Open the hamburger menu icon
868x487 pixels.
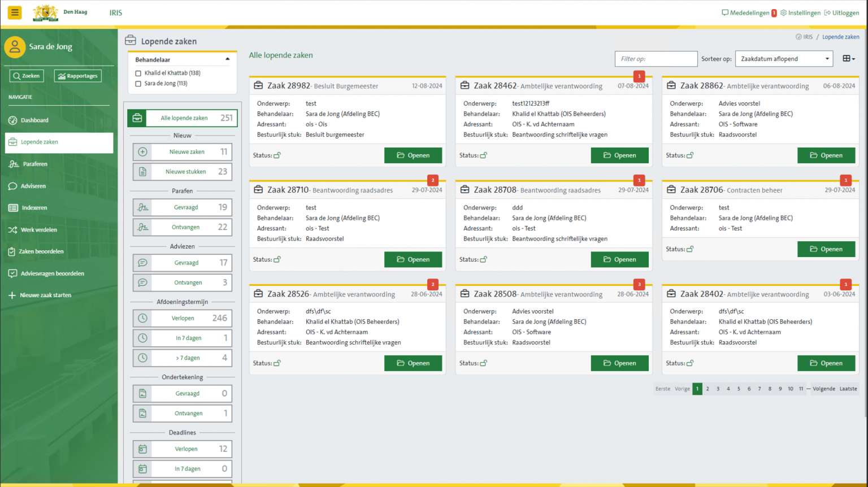15,12
